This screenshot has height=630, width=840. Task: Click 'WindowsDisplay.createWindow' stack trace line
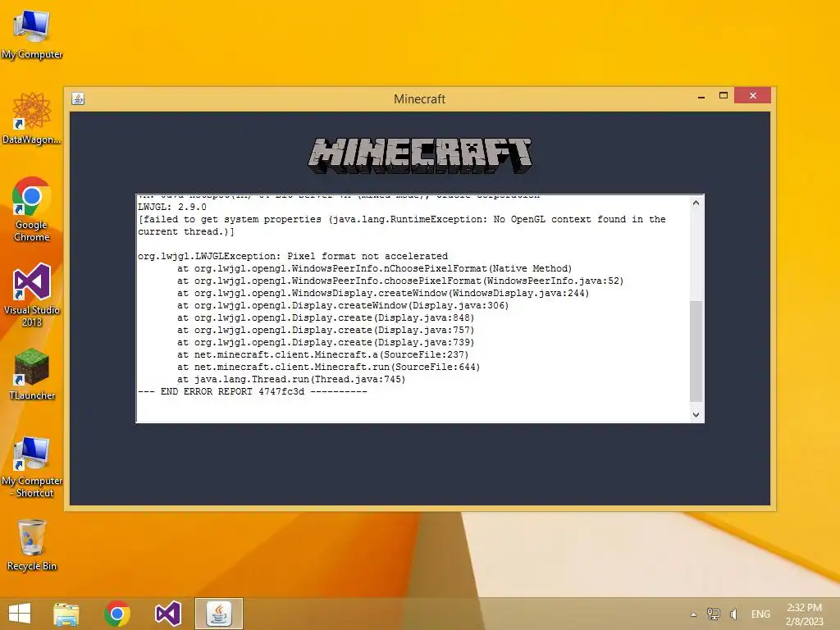point(383,293)
